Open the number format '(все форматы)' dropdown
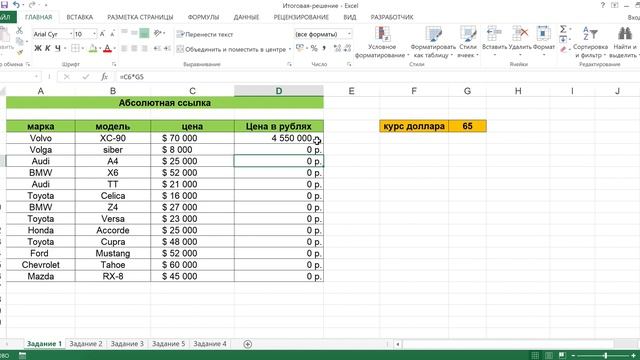This screenshot has width=640, height=360. (x=349, y=34)
